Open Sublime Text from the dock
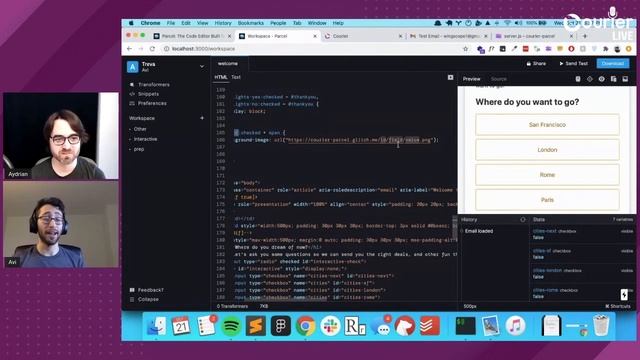Image resolution: width=640 pixels, height=360 pixels. 256,326
